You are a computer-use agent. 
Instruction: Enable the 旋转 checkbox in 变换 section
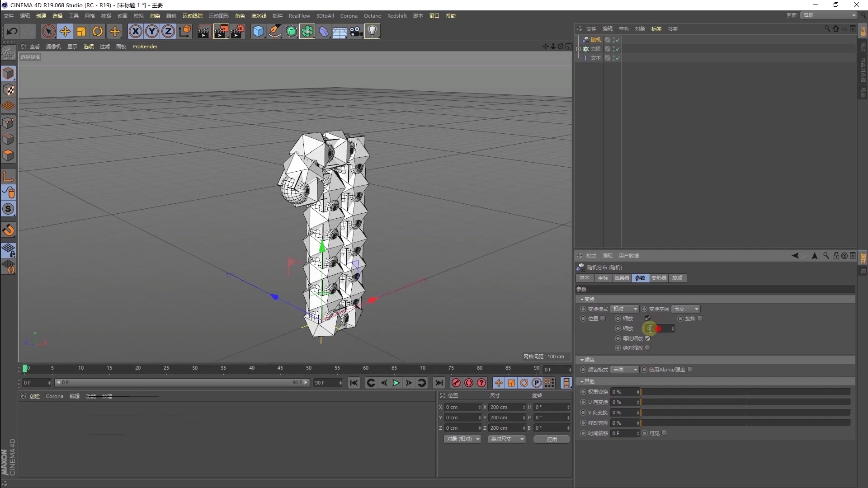(700, 318)
